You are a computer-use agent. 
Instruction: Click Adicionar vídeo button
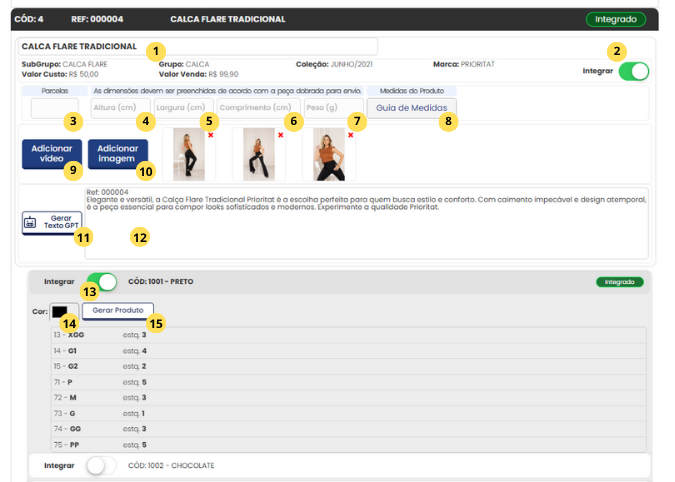(51, 153)
